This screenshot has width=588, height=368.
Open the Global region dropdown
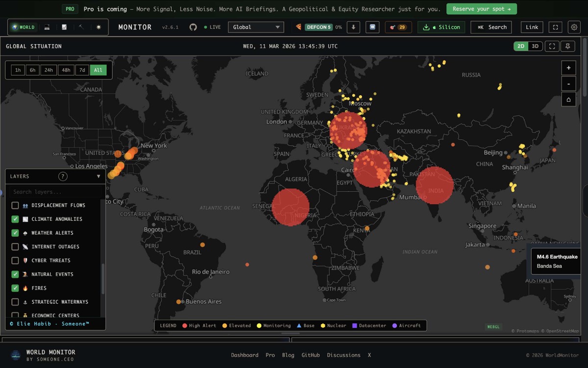click(256, 27)
